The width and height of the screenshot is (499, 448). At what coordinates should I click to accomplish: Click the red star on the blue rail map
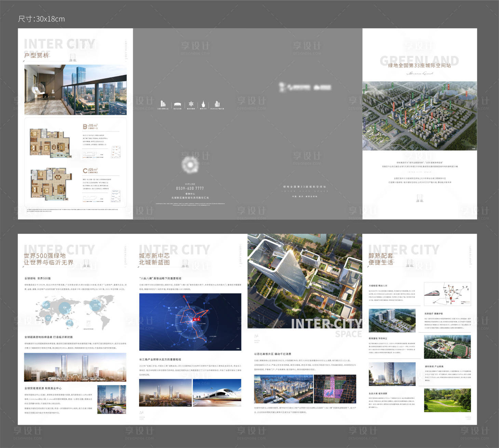point(184,296)
